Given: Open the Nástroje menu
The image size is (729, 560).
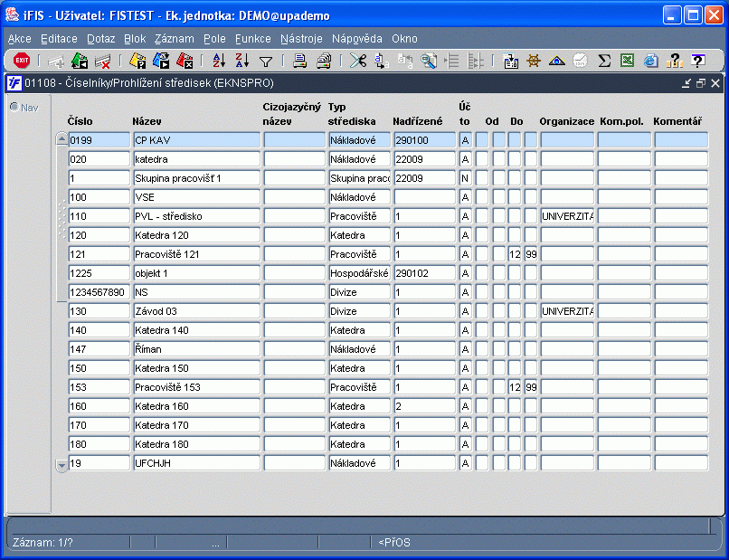Looking at the screenshot, I should pos(301,39).
